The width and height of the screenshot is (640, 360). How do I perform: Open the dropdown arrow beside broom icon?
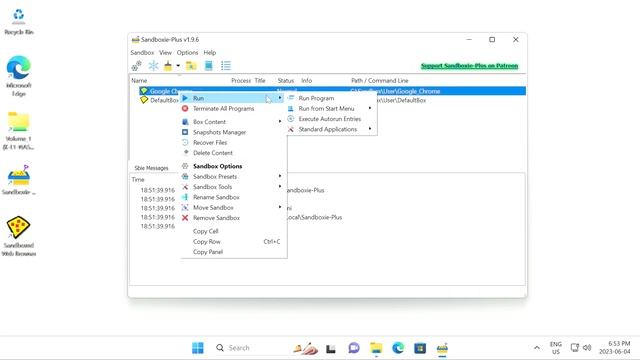coord(178,66)
